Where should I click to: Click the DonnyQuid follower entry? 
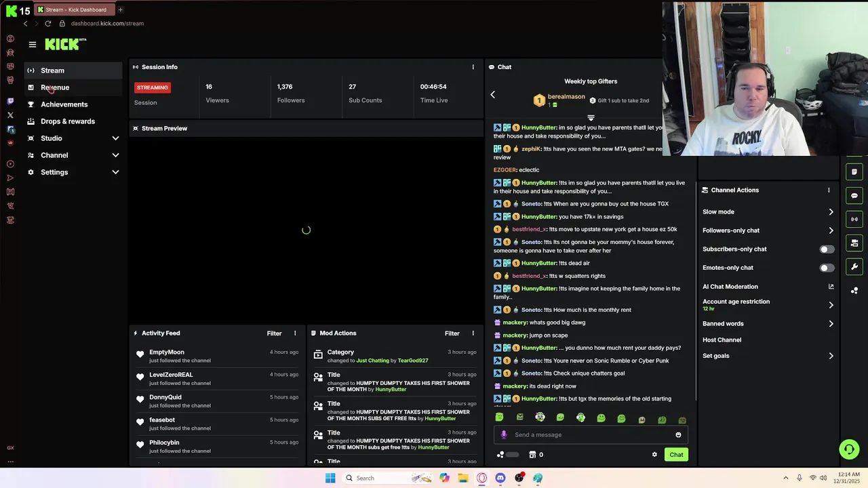216,401
